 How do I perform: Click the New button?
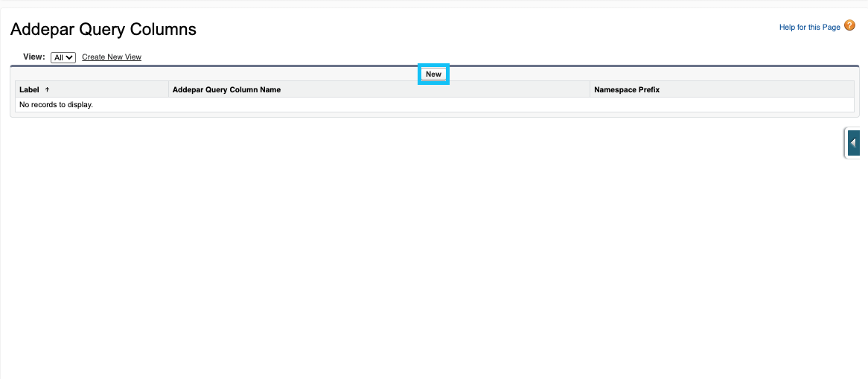tap(433, 74)
